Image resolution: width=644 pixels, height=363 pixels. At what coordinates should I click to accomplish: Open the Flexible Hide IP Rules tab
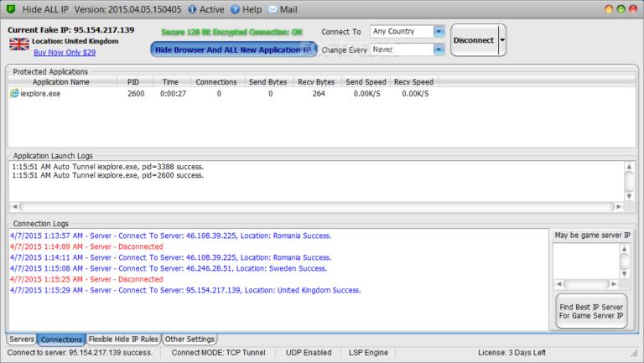tap(123, 340)
